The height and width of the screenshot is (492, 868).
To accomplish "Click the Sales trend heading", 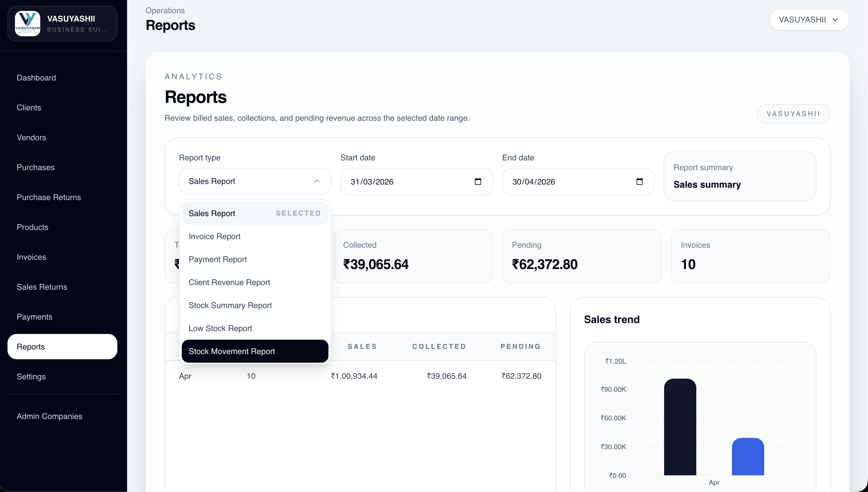I will click(x=612, y=319).
